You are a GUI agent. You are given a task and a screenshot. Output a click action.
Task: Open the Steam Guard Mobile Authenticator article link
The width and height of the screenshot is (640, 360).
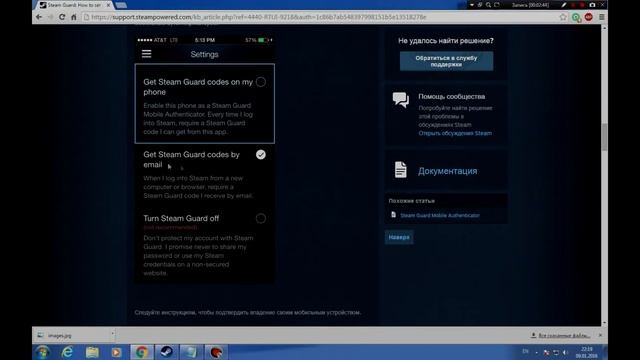click(x=440, y=215)
